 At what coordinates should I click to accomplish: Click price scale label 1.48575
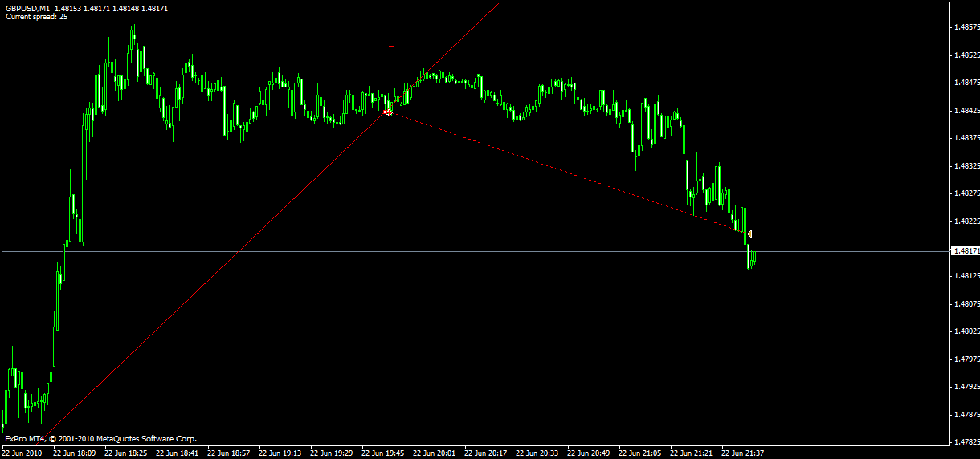pyautogui.click(x=966, y=28)
